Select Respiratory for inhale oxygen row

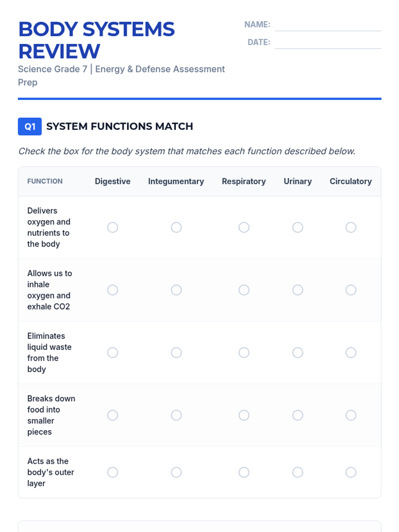point(244,290)
